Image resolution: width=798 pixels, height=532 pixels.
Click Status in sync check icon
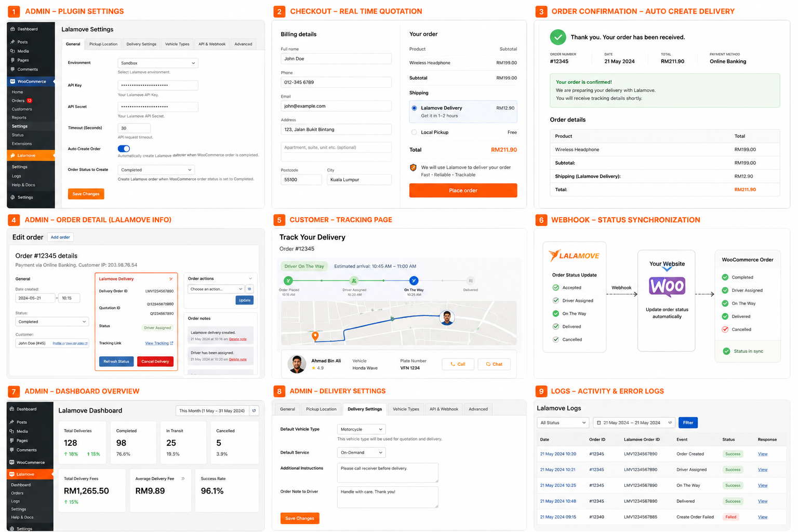pyautogui.click(x=726, y=351)
